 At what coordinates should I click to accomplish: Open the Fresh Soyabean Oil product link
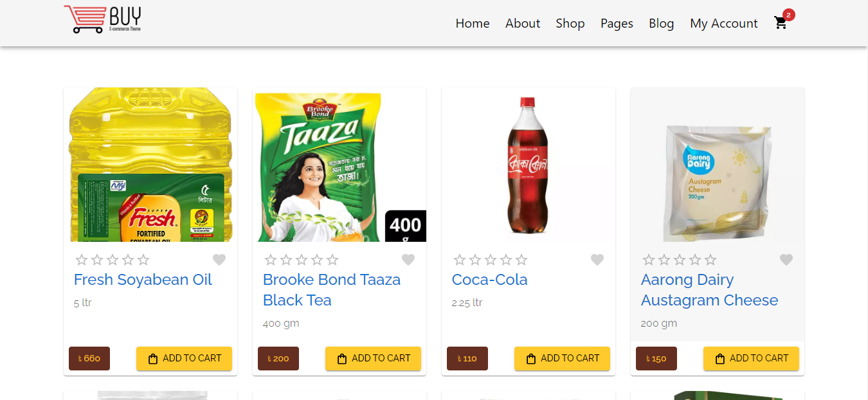(143, 279)
